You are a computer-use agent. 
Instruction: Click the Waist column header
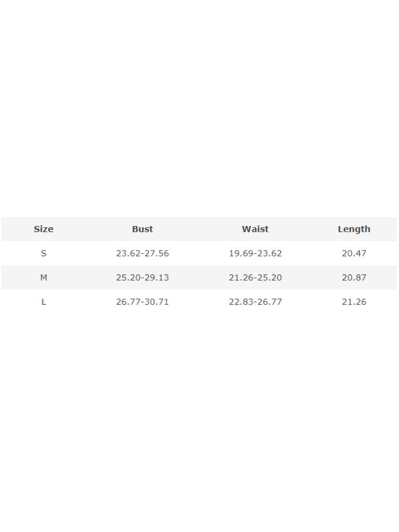[255, 229]
